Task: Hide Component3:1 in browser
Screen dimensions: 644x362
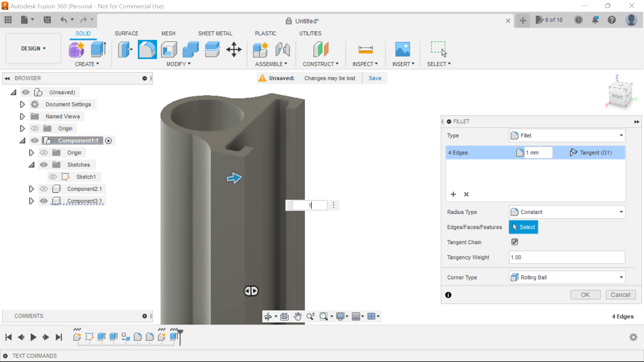Action: (x=44, y=201)
